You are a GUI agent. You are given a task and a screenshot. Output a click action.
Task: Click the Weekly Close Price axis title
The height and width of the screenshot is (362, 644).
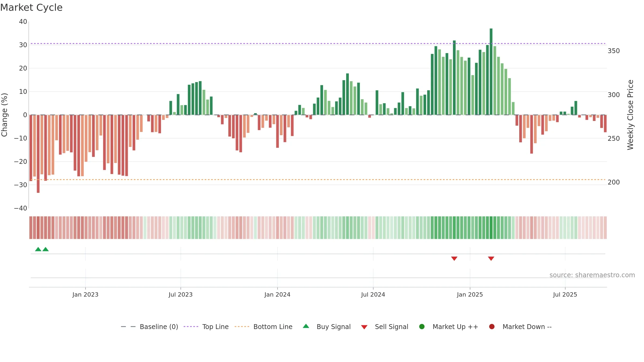coord(630,115)
